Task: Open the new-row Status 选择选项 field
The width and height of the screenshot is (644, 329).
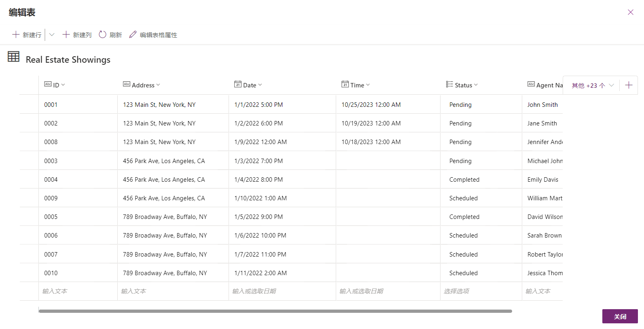Action: coord(481,291)
